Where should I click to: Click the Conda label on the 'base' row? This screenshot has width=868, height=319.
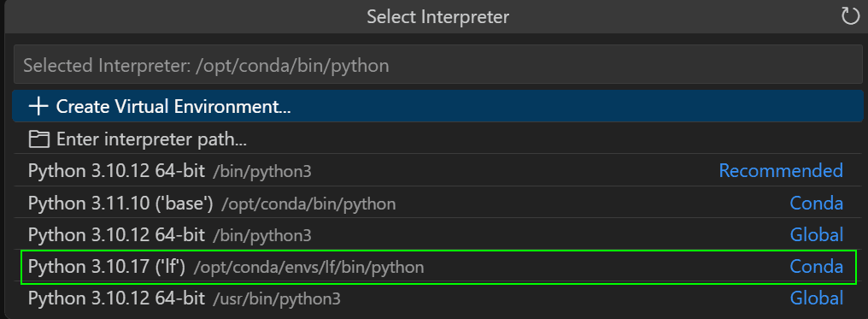pyautogui.click(x=816, y=204)
